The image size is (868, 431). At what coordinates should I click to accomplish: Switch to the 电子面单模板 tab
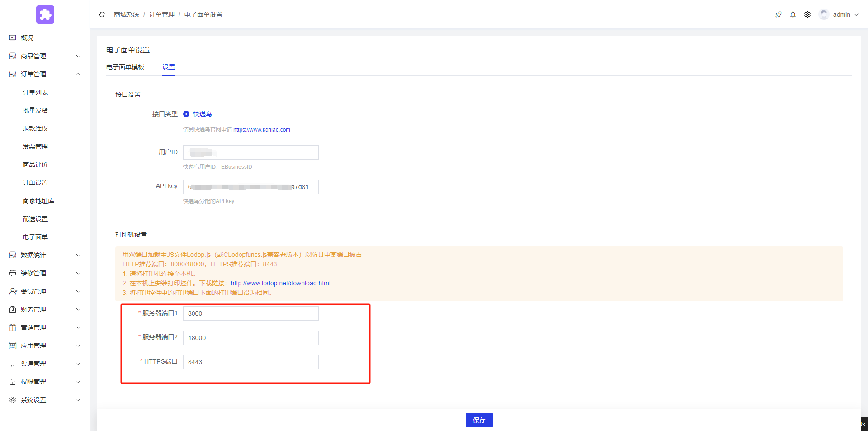tap(125, 67)
